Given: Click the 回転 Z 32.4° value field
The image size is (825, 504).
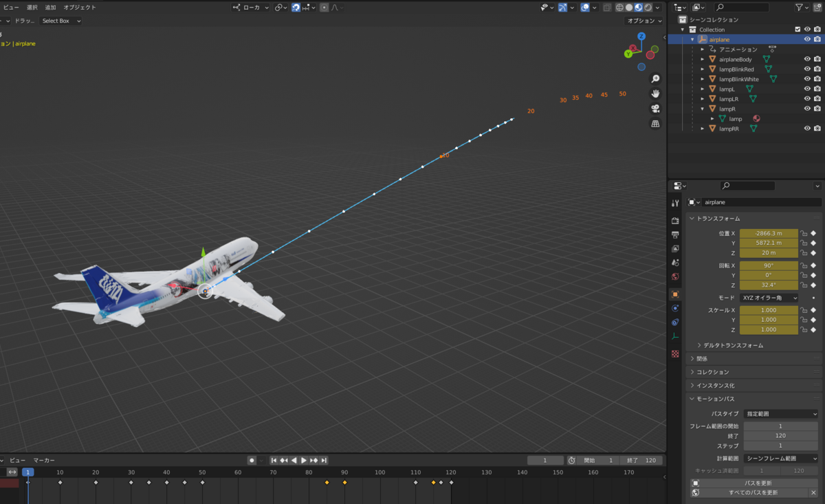Looking at the screenshot, I should click(769, 285).
